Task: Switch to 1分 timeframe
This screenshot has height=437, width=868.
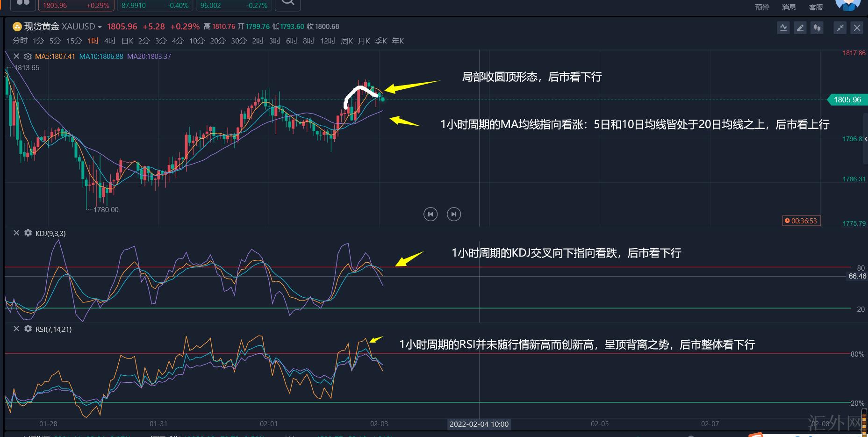Action: click(x=38, y=41)
